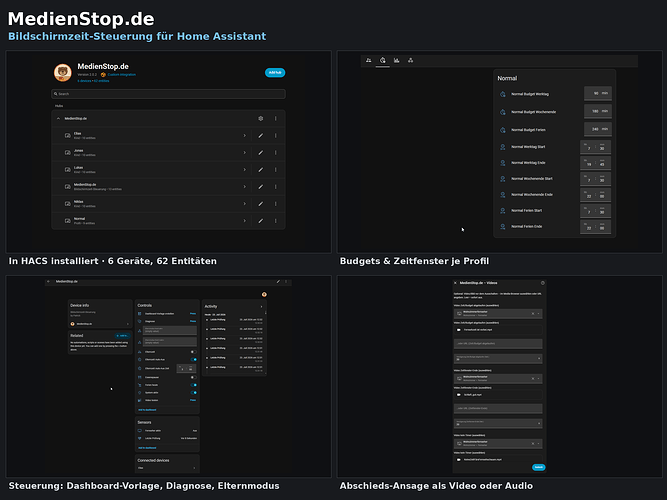
Task: Click the Ferien heute entity icon in Controls
Action: coord(140,385)
